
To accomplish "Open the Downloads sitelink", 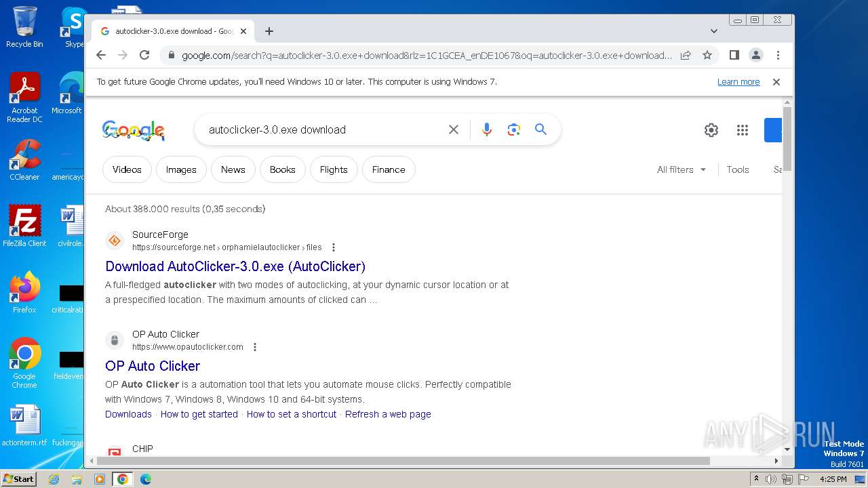I will pos(128,414).
